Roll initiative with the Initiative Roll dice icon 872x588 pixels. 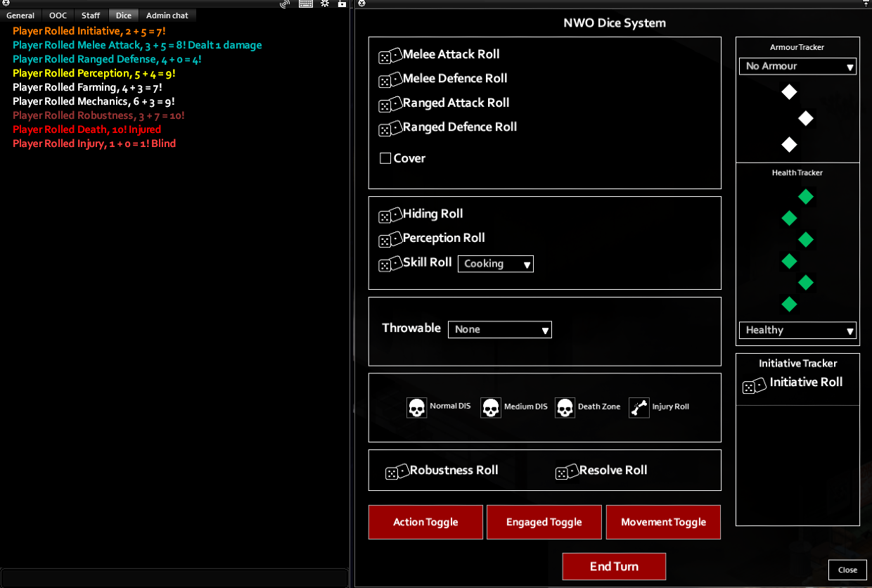754,385
